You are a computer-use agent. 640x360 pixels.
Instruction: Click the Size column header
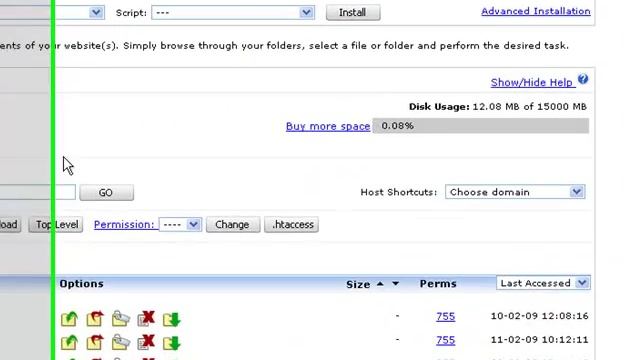click(x=358, y=284)
